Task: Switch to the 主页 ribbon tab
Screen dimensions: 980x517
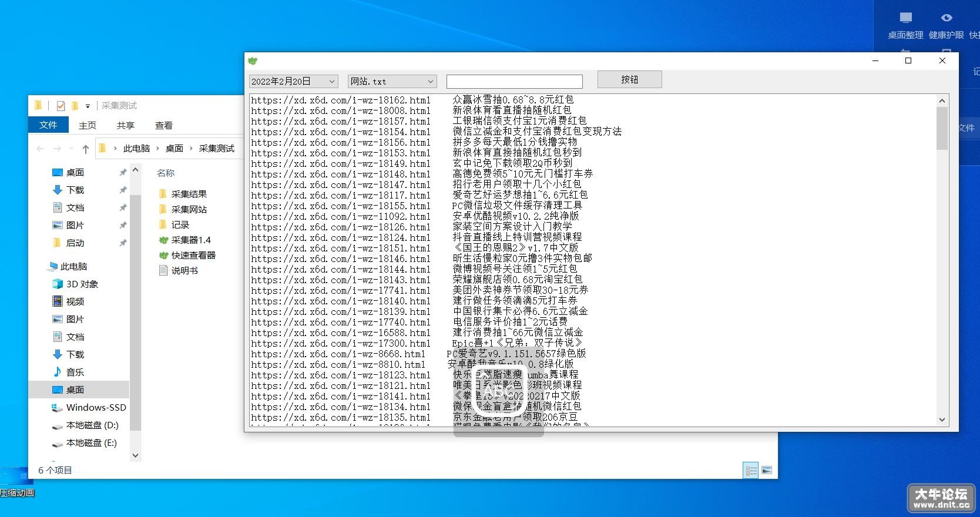Action: pyautogui.click(x=87, y=126)
